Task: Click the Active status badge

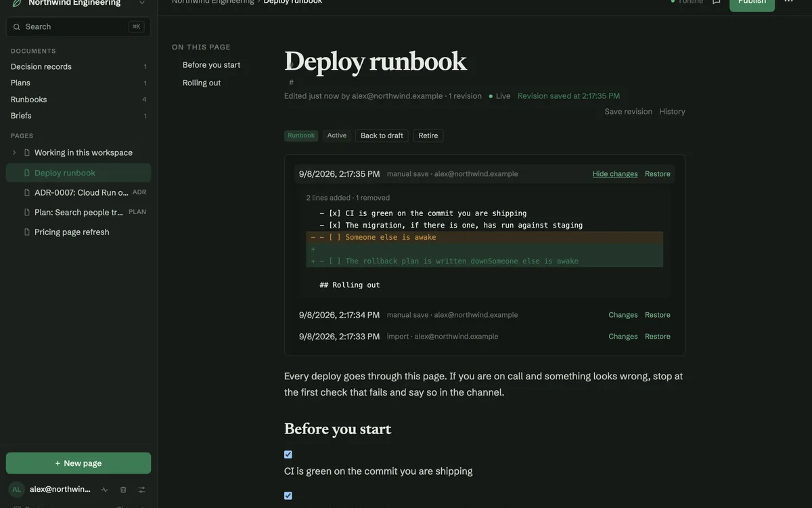Action: click(x=337, y=135)
